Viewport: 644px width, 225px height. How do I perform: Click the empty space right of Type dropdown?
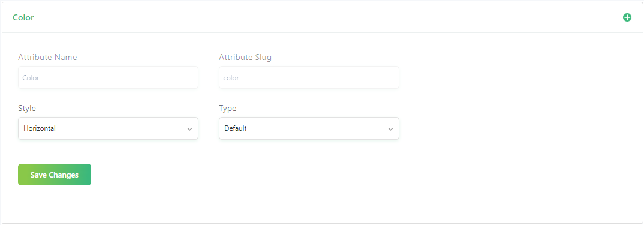click(x=517, y=128)
